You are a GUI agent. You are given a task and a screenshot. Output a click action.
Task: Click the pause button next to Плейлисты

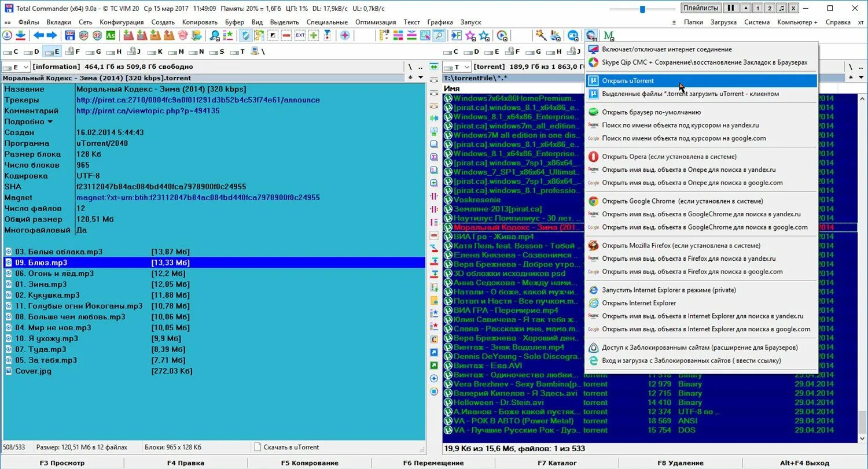click(x=731, y=8)
